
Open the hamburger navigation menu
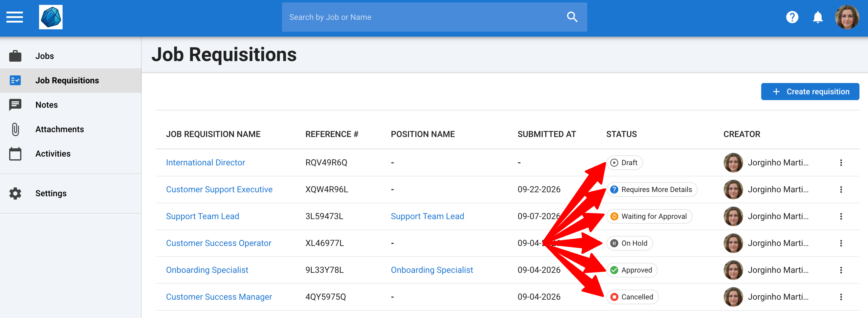coord(14,17)
